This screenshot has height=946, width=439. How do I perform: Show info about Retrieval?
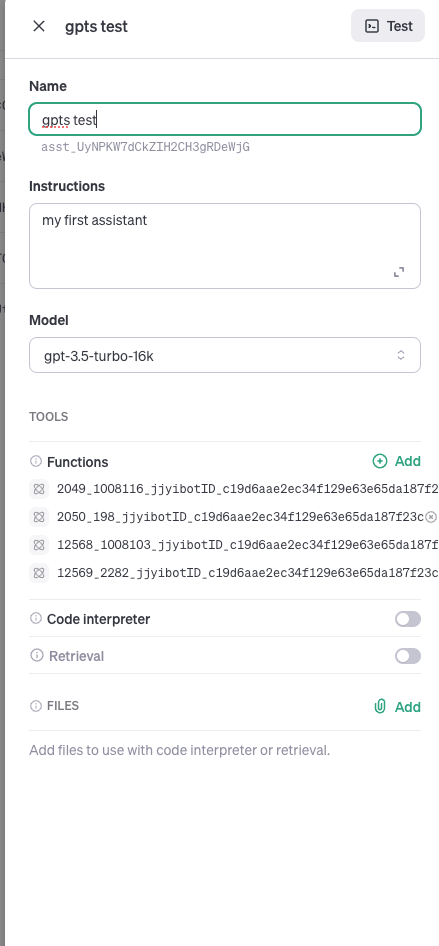(37, 655)
